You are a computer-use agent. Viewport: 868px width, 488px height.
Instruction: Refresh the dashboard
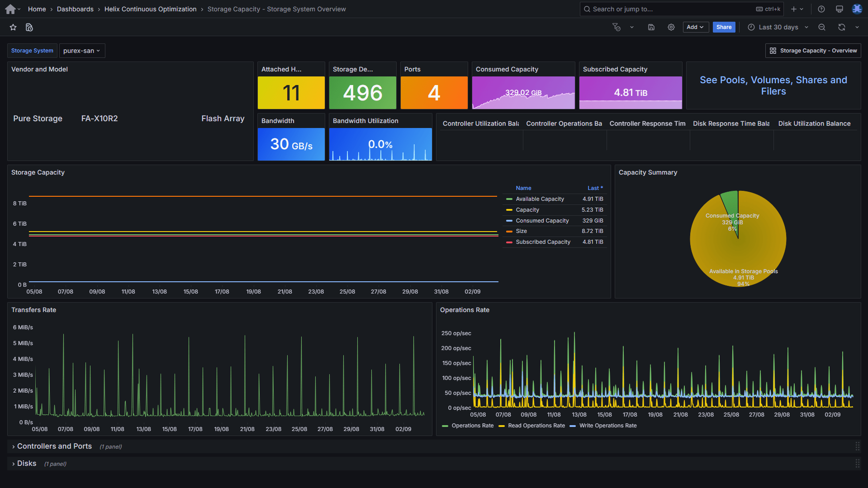click(841, 28)
